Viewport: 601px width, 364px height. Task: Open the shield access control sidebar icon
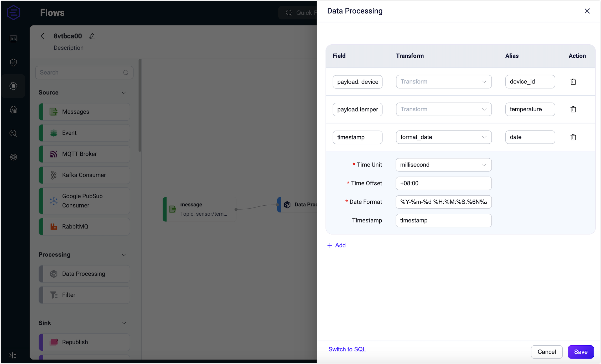tap(13, 63)
